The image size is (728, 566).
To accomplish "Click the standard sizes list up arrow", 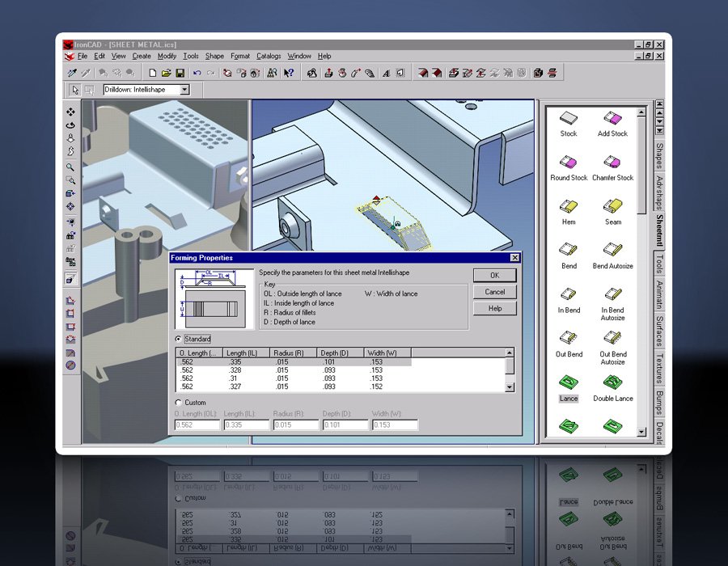I will tap(510, 353).
